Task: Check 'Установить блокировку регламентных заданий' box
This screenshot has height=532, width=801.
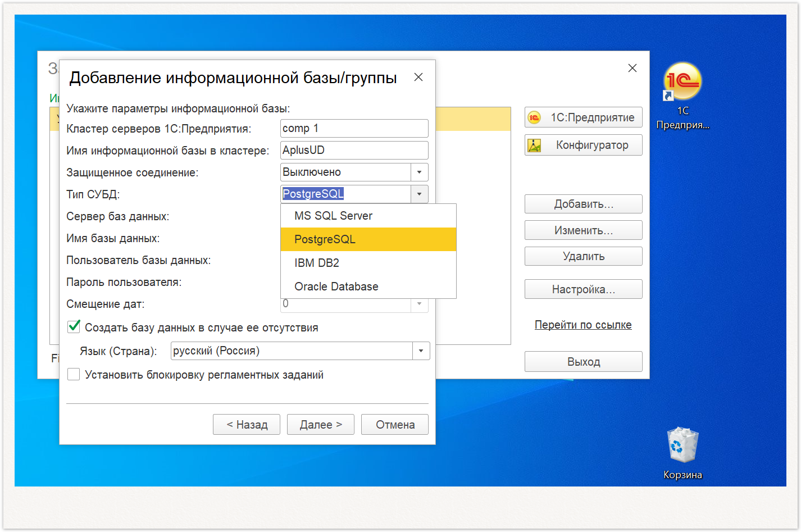Action: [x=74, y=374]
